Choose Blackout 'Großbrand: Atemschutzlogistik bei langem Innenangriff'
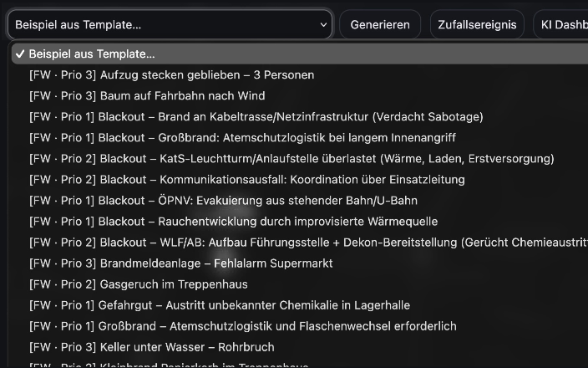 pyautogui.click(x=242, y=138)
